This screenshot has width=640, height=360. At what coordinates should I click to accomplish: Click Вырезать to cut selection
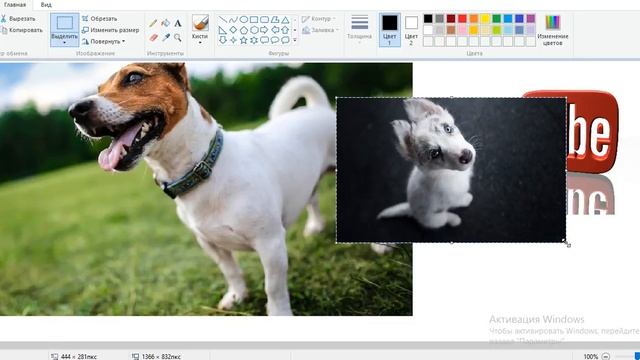(18, 19)
